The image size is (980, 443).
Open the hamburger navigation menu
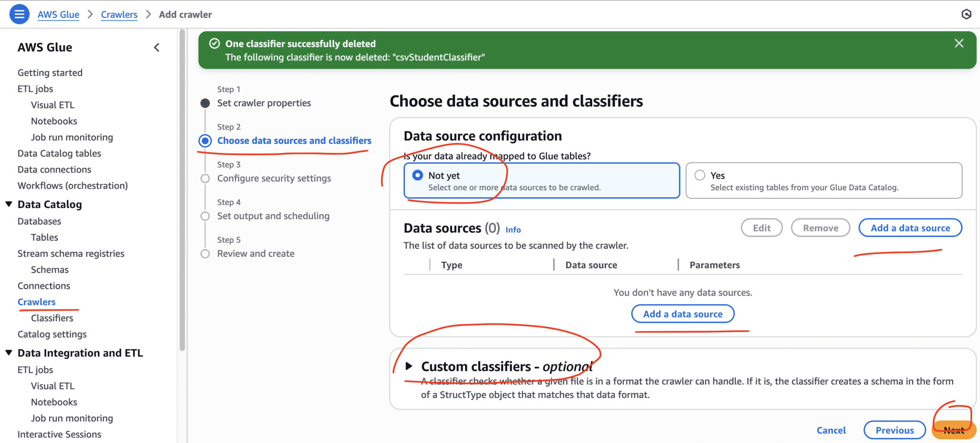tap(19, 14)
